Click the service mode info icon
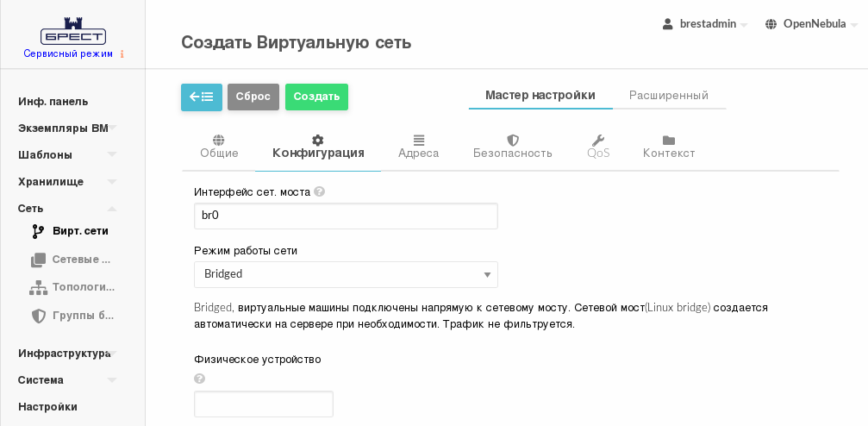This screenshot has height=426, width=868. click(x=122, y=53)
